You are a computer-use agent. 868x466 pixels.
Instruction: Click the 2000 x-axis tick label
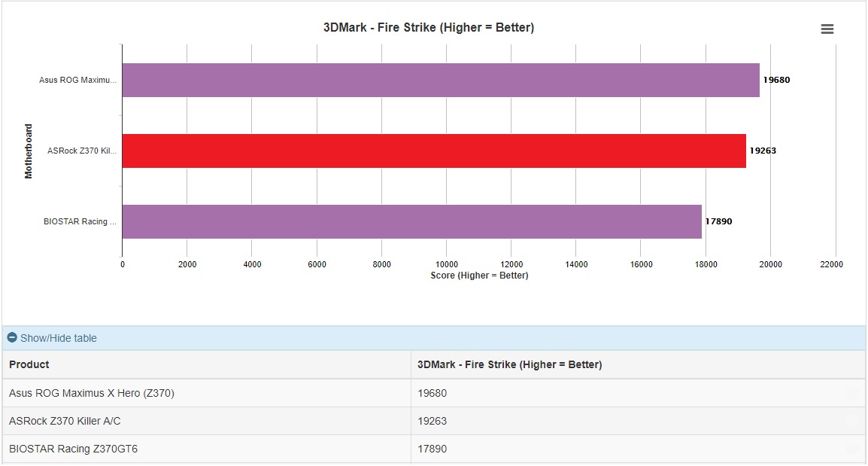[x=187, y=264]
